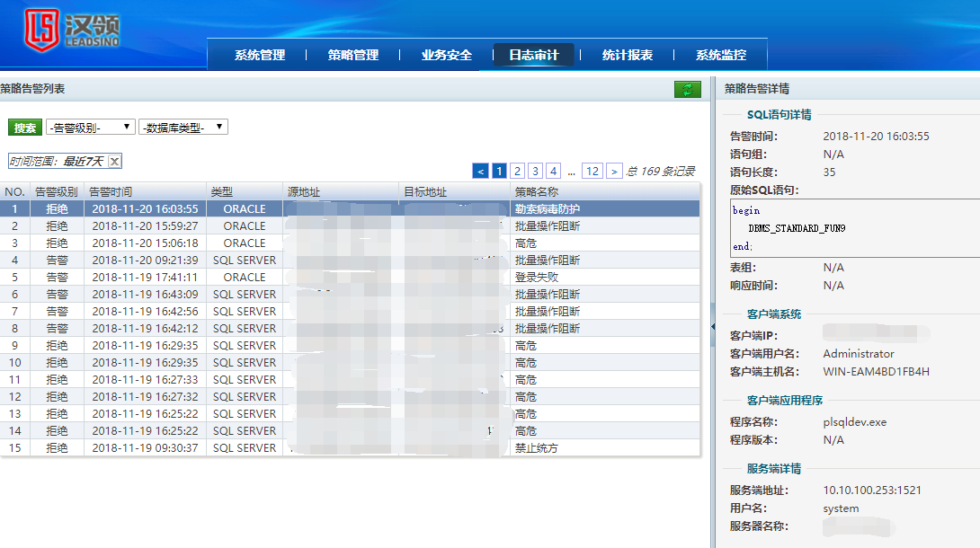The height and width of the screenshot is (548, 980).
Task: Open the 告警级别 dropdown
Action: tap(91, 128)
